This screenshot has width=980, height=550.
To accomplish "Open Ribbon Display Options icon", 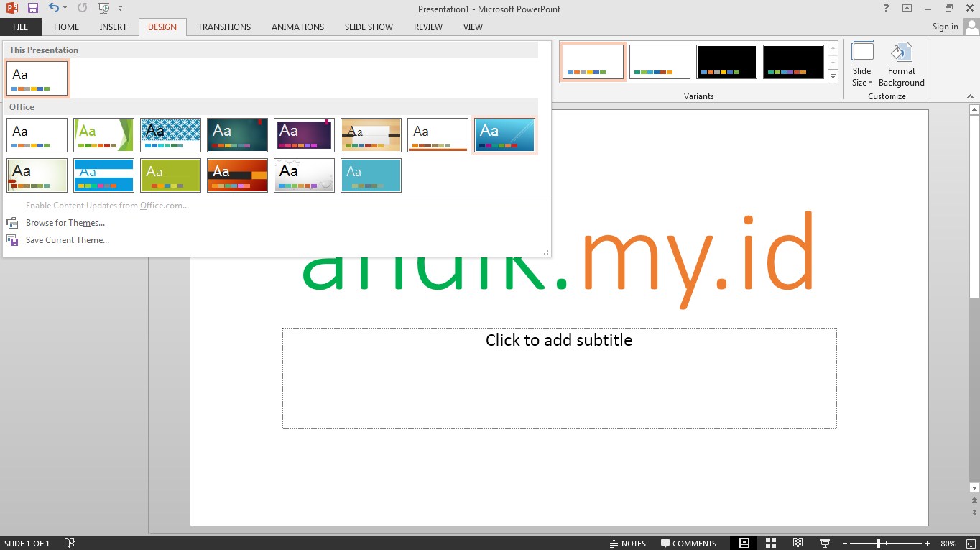I will click(x=907, y=8).
